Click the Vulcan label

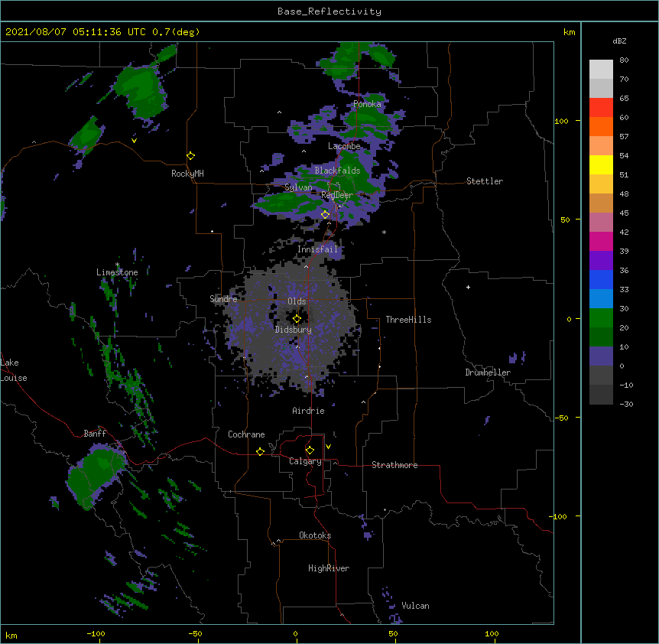415,606
